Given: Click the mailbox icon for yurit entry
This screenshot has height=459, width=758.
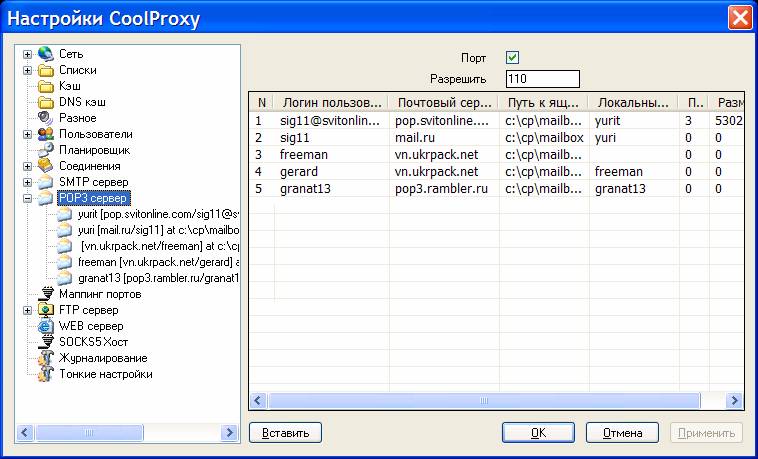Looking at the screenshot, I should (x=64, y=214).
